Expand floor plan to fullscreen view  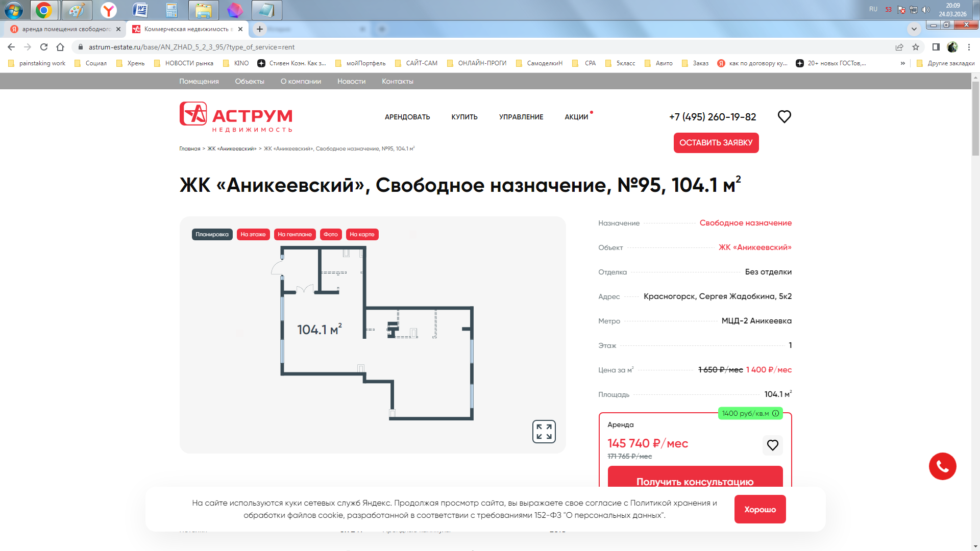point(544,432)
